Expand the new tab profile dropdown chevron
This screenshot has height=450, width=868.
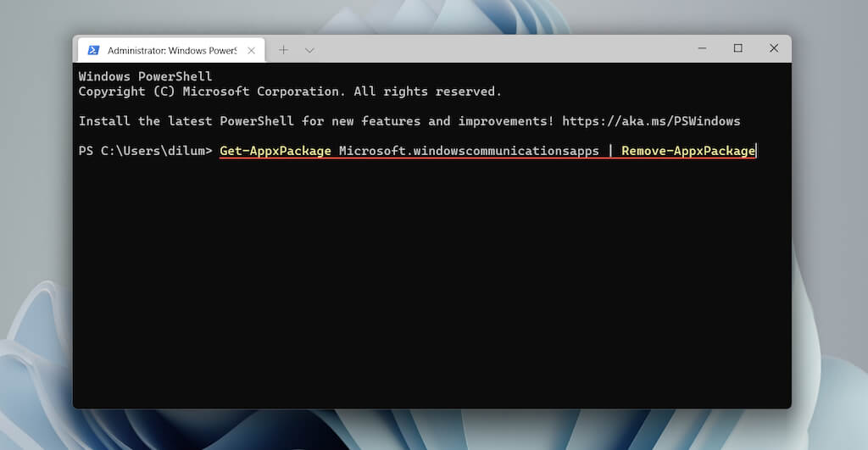[309, 50]
